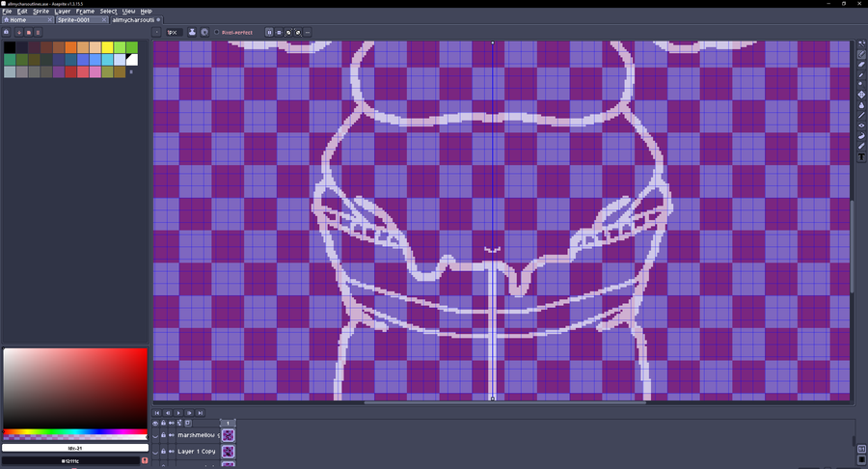Viewport: 868px width, 469px height.
Task: Pick the yellow palette swatch
Action: (107, 47)
